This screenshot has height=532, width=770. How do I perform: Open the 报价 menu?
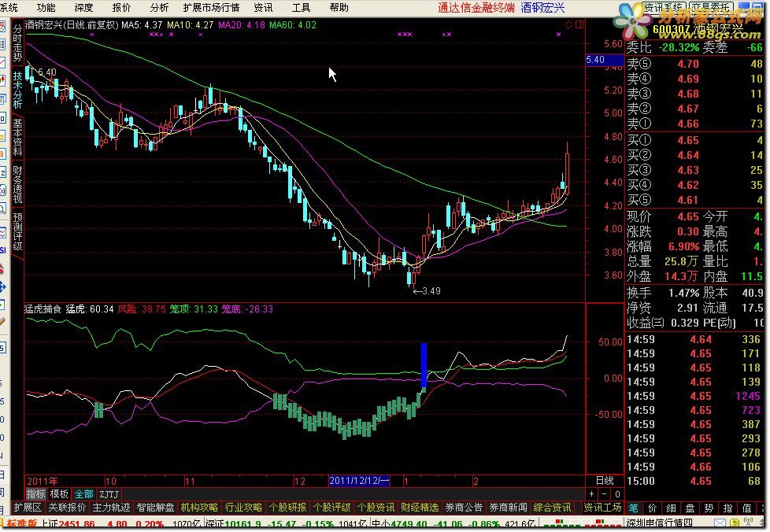click(121, 7)
